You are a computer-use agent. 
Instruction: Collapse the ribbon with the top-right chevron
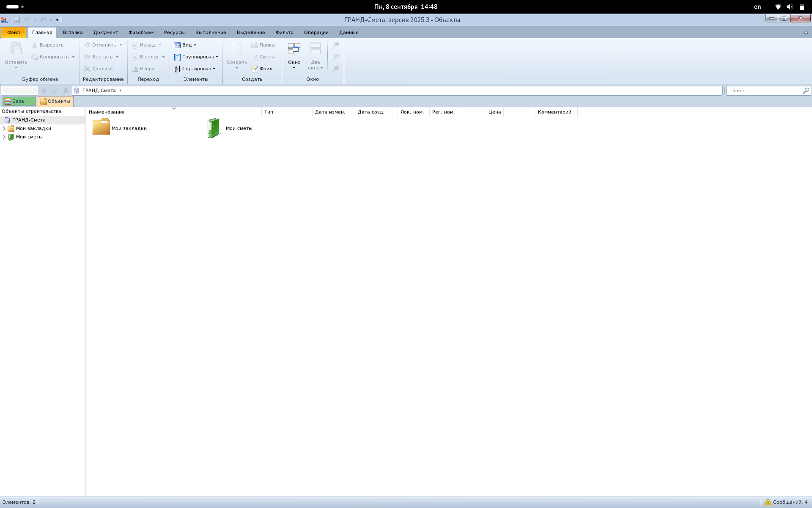click(x=806, y=33)
